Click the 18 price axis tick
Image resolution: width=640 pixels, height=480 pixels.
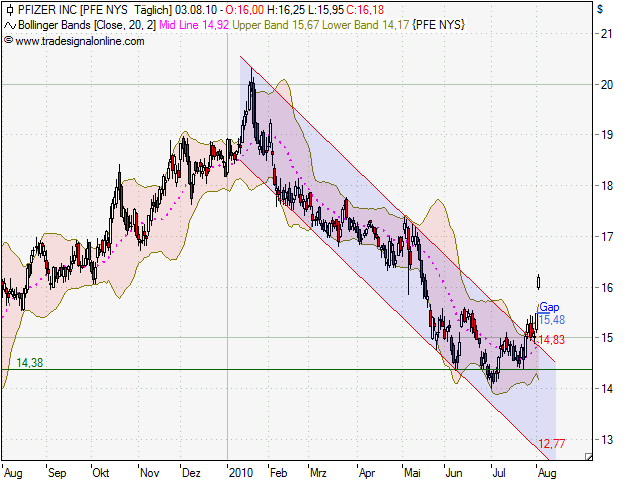(x=607, y=186)
